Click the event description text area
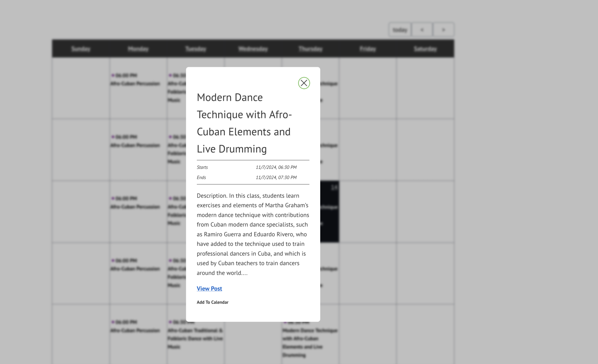Viewport: 598px width, 364px height. pyautogui.click(x=253, y=234)
